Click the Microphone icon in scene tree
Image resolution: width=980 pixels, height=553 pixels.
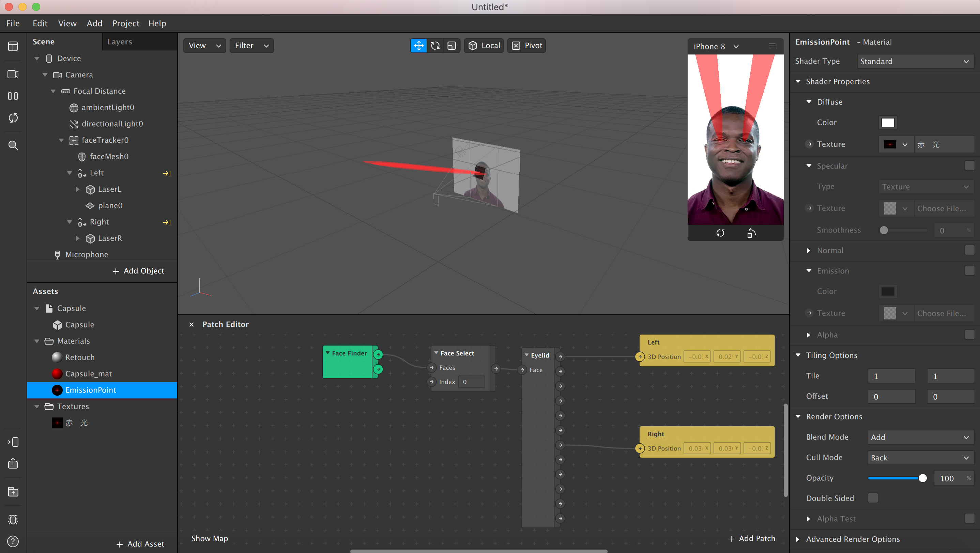58,255
